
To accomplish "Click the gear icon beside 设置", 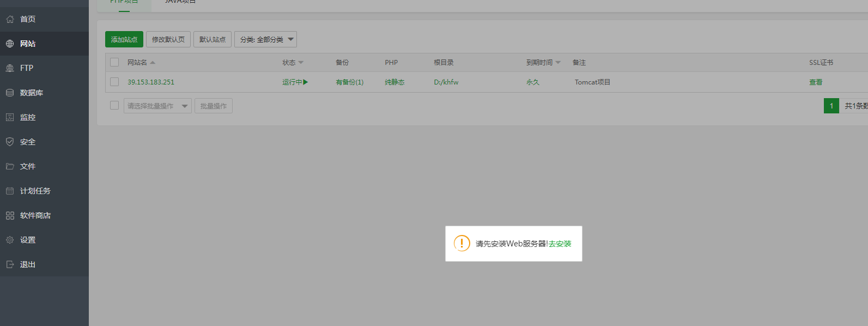I will pos(10,240).
